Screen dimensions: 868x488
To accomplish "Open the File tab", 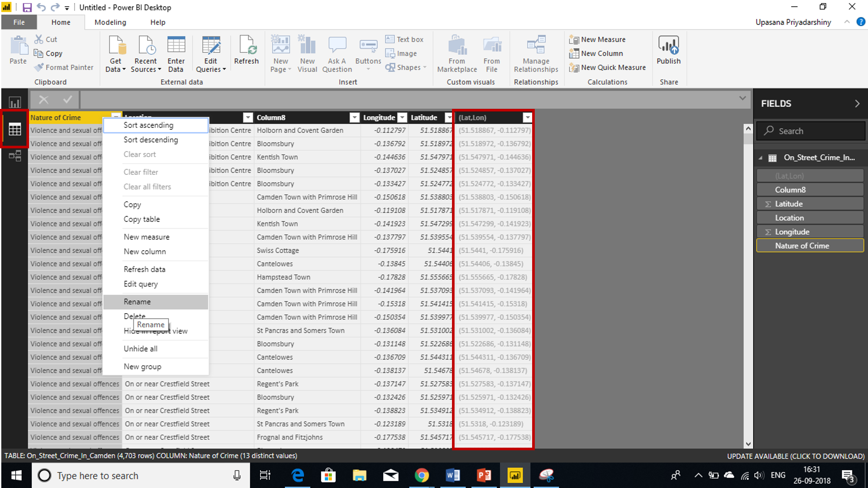I will coord(19,22).
